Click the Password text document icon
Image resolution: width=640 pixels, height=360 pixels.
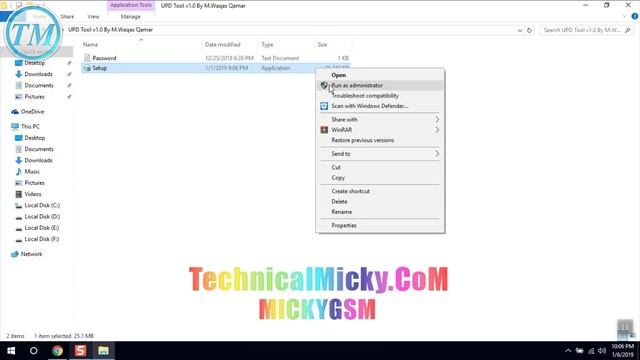87,58
